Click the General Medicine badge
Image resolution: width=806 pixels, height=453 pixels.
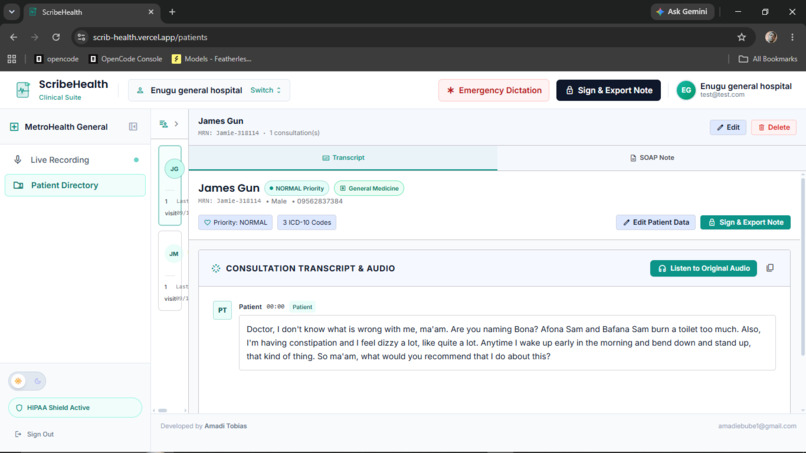369,188
